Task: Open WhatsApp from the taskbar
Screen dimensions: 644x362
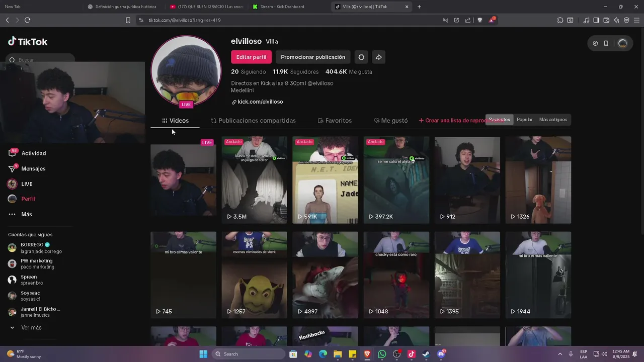Action: click(382, 354)
